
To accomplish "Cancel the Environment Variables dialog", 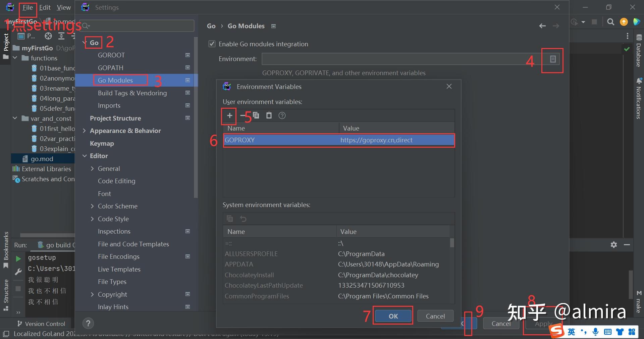I will (435, 316).
